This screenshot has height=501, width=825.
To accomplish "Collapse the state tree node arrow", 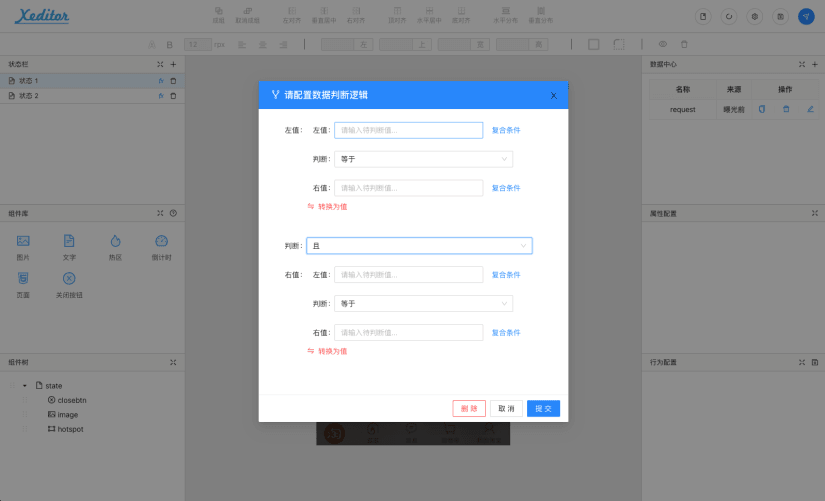I will [x=25, y=386].
